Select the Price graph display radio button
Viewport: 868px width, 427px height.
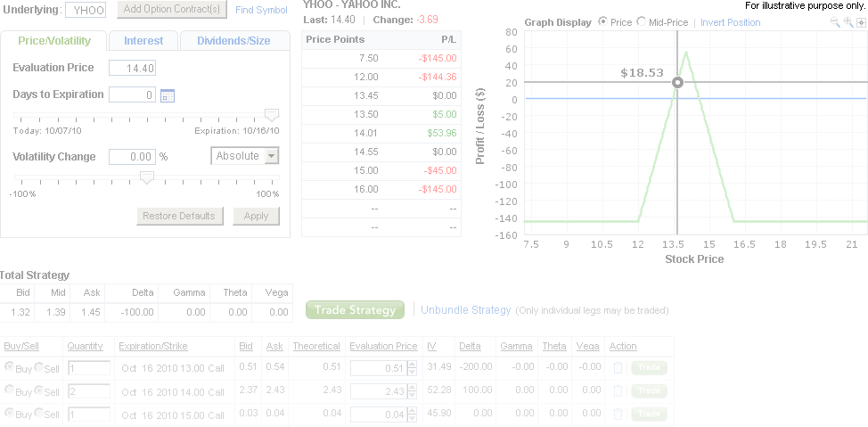click(x=603, y=21)
